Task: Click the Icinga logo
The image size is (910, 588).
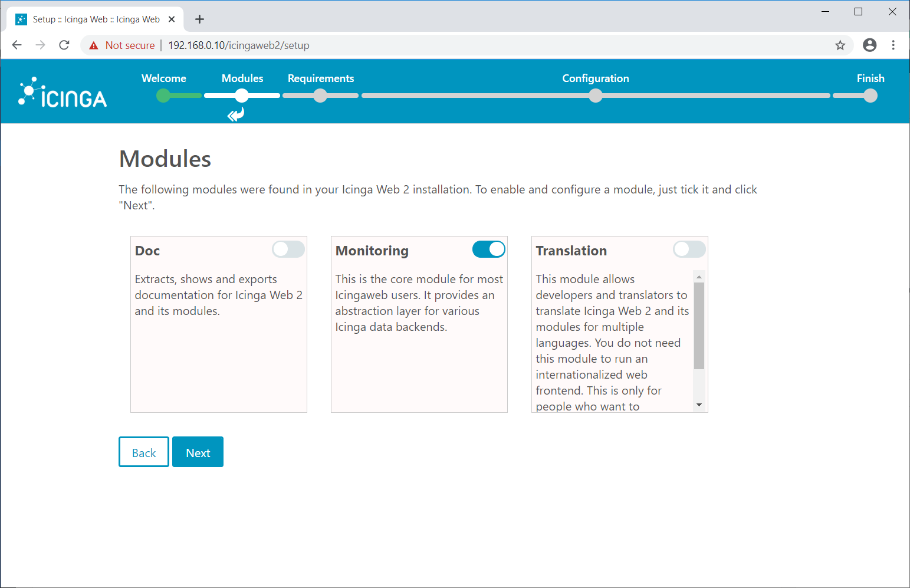Action: [63, 93]
